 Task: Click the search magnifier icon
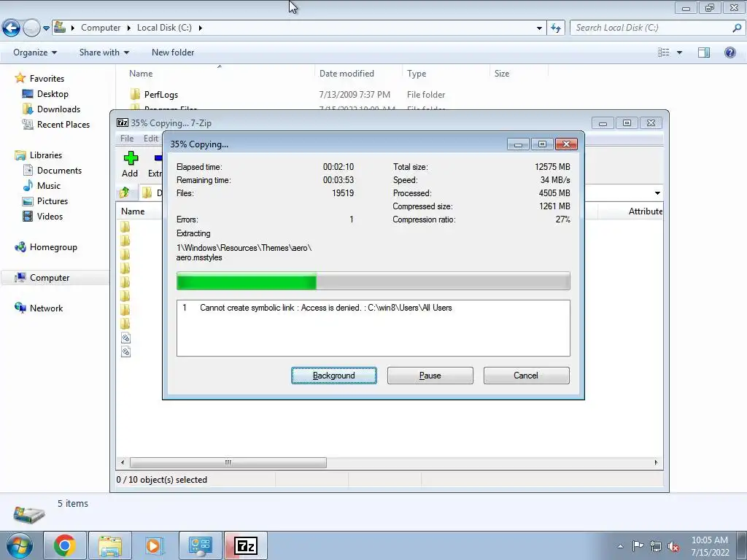click(737, 28)
